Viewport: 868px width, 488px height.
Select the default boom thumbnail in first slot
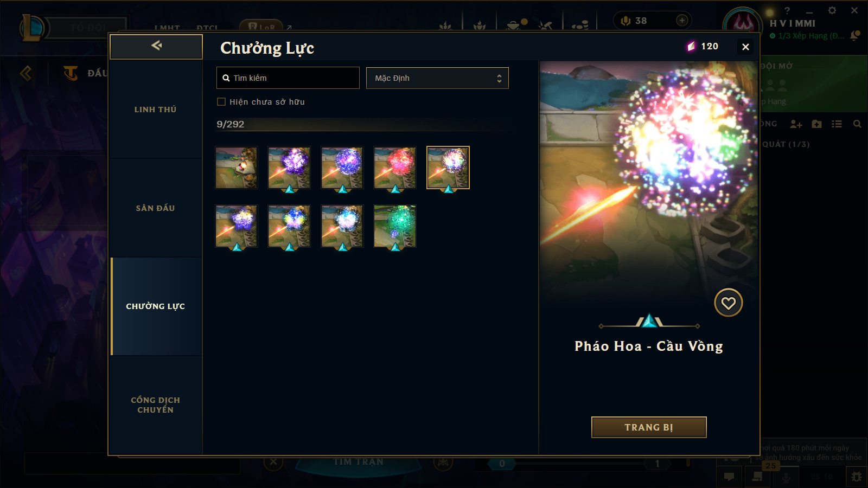(236, 168)
